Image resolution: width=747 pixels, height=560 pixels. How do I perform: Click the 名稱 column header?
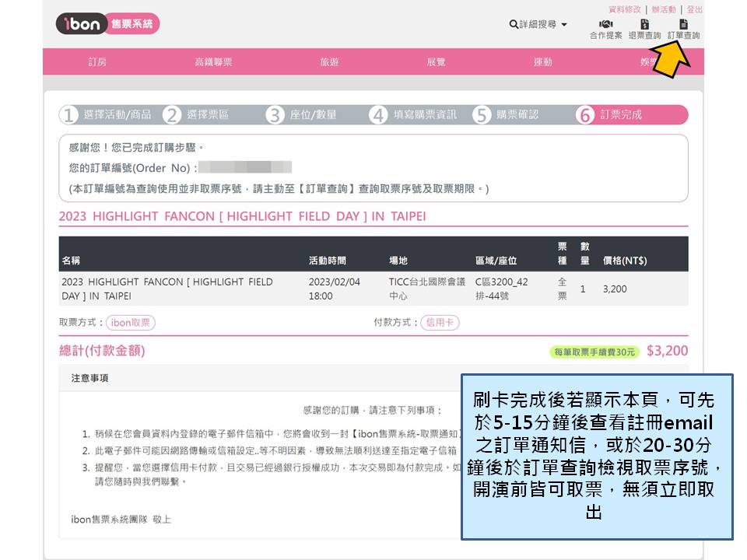tap(71, 261)
